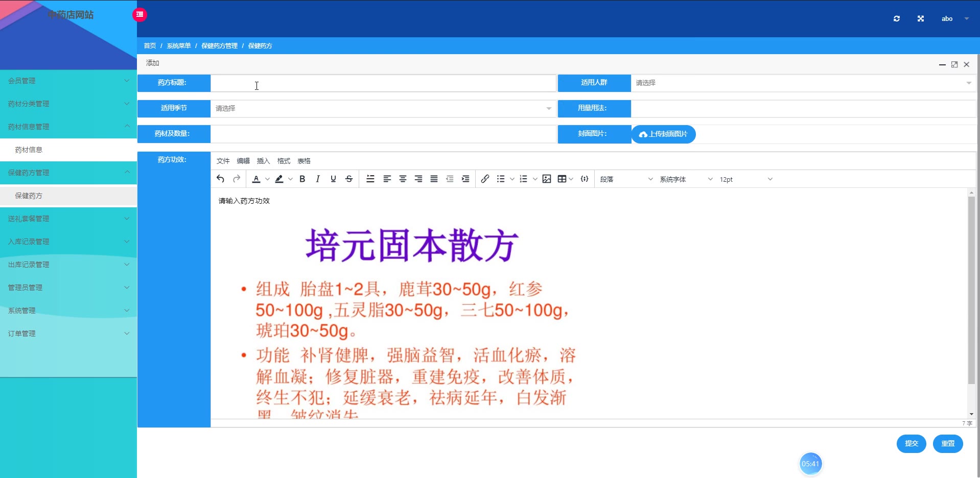Toggle bold formatting
The image size is (980, 478).
[x=302, y=179]
